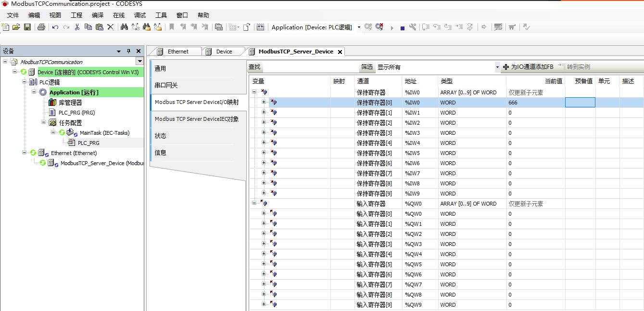644x311 pixels.
Task: Click the %IW5 address cell
Action: click(420, 153)
